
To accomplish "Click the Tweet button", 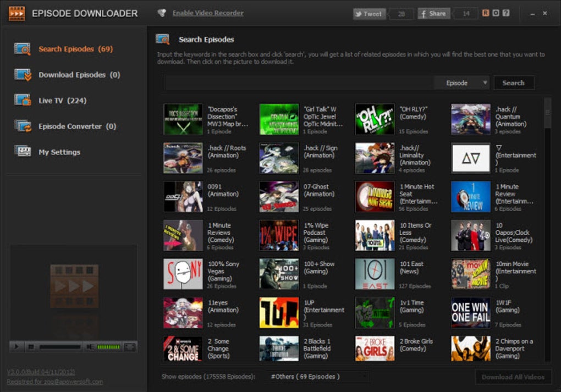I will tap(369, 14).
